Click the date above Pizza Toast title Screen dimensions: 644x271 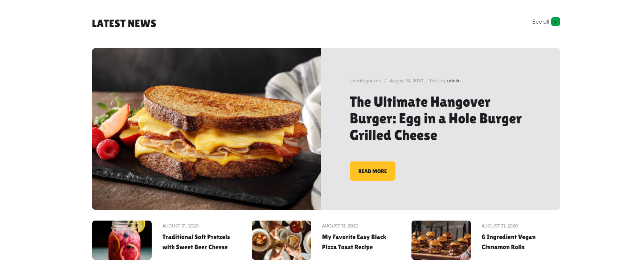point(340,226)
